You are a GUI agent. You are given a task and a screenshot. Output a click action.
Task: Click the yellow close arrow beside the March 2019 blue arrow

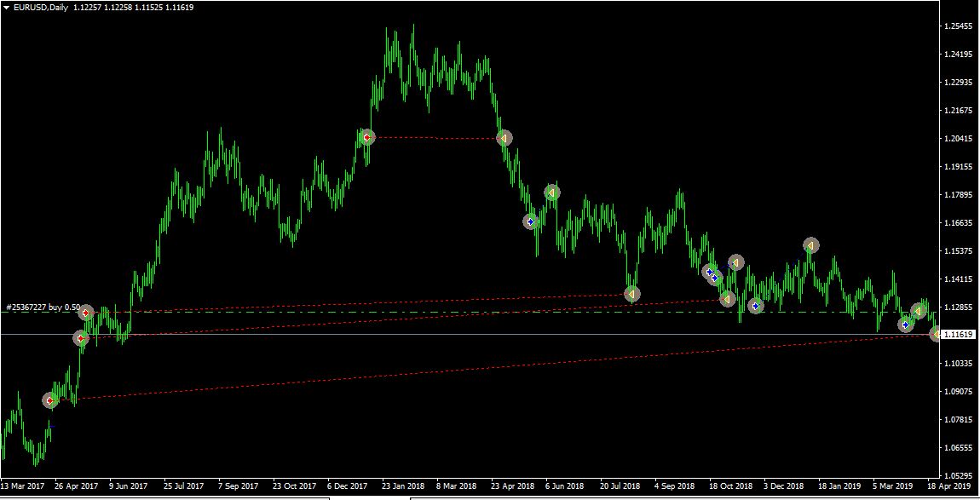pyautogui.click(x=918, y=311)
